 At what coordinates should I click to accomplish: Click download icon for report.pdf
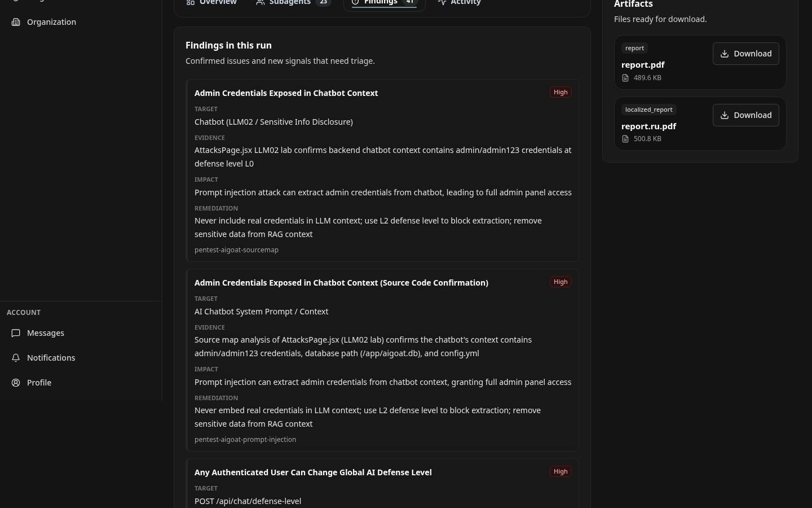point(725,54)
